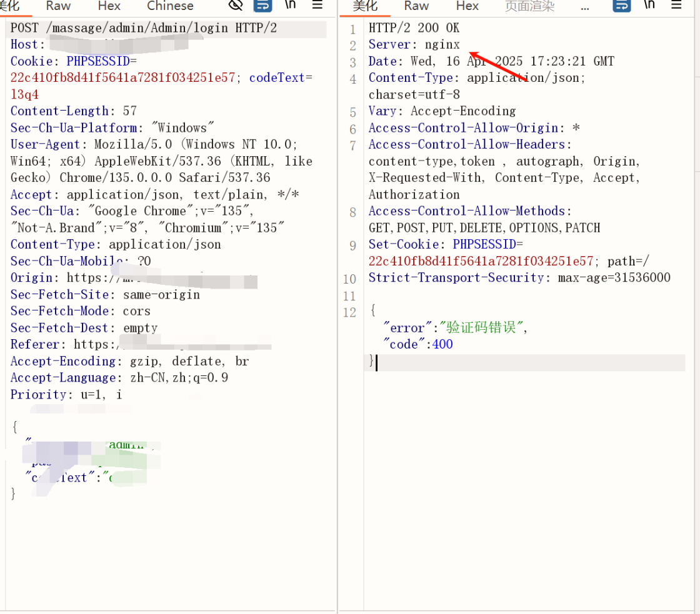The image size is (700, 614).
Task: Toggle line wrap icon in response pane
Action: tap(621, 6)
